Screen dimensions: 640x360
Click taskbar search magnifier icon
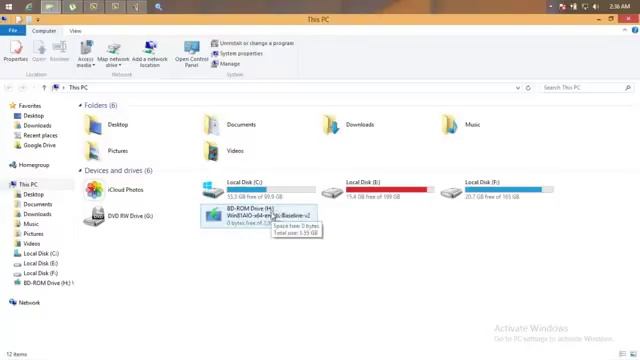click(x=158, y=7)
